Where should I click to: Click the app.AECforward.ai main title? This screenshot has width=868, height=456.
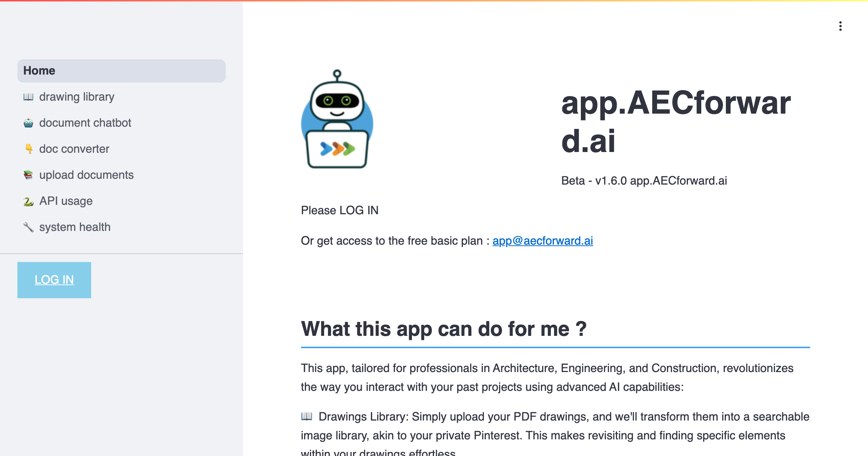coord(676,122)
